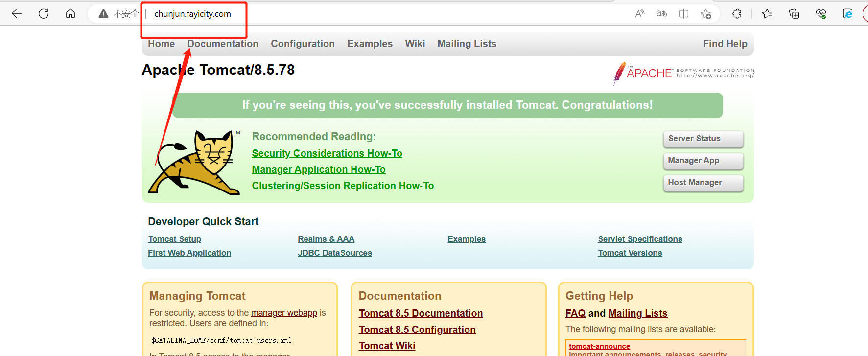Click the Server Status button

click(703, 139)
